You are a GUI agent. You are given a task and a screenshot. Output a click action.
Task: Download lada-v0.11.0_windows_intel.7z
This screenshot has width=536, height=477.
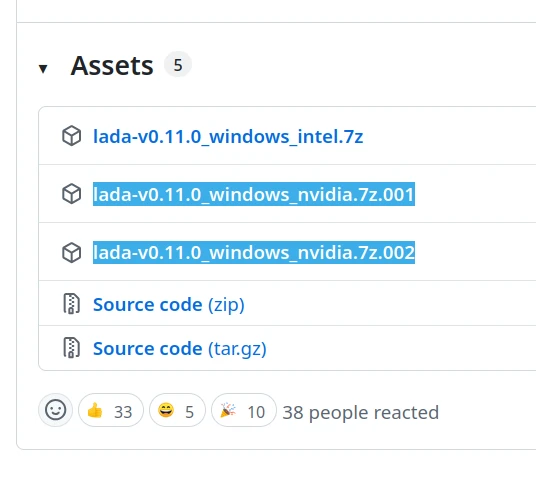tap(228, 136)
